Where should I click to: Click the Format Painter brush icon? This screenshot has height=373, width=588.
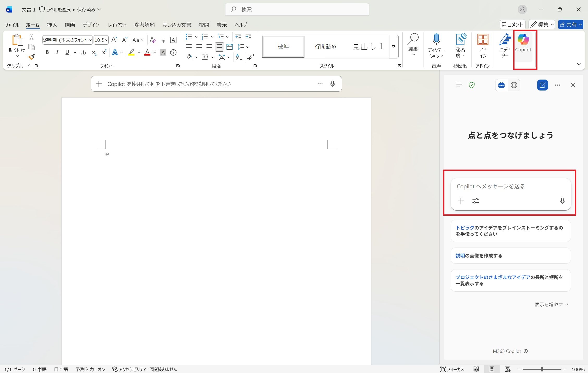pos(32,57)
